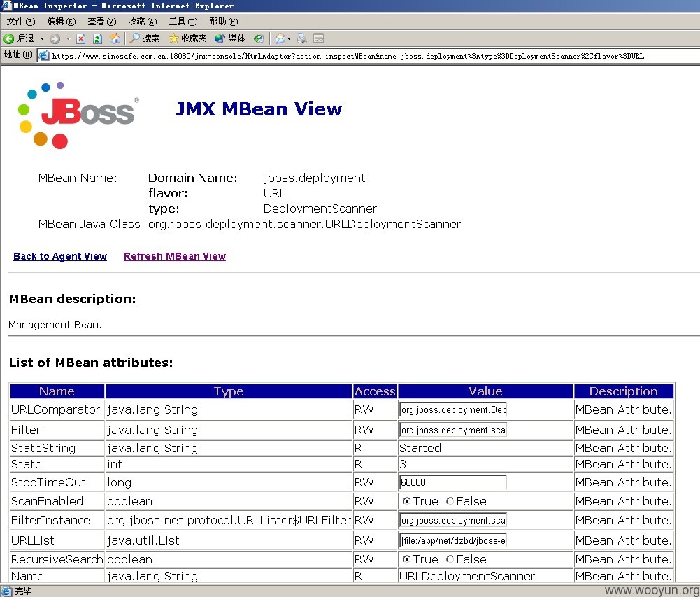Click the StateString attribute name cell
Image resolution: width=700 pixels, height=597 pixels.
pos(57,448)
